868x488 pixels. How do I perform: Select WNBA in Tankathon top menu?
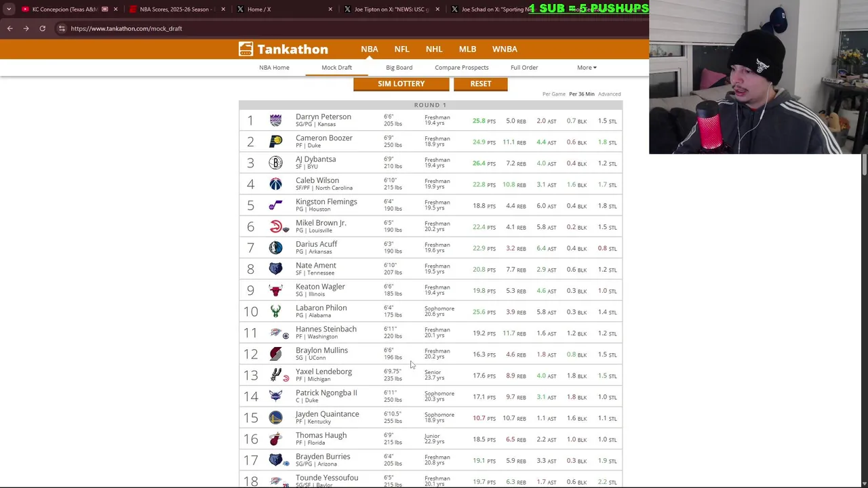[505, 49]
